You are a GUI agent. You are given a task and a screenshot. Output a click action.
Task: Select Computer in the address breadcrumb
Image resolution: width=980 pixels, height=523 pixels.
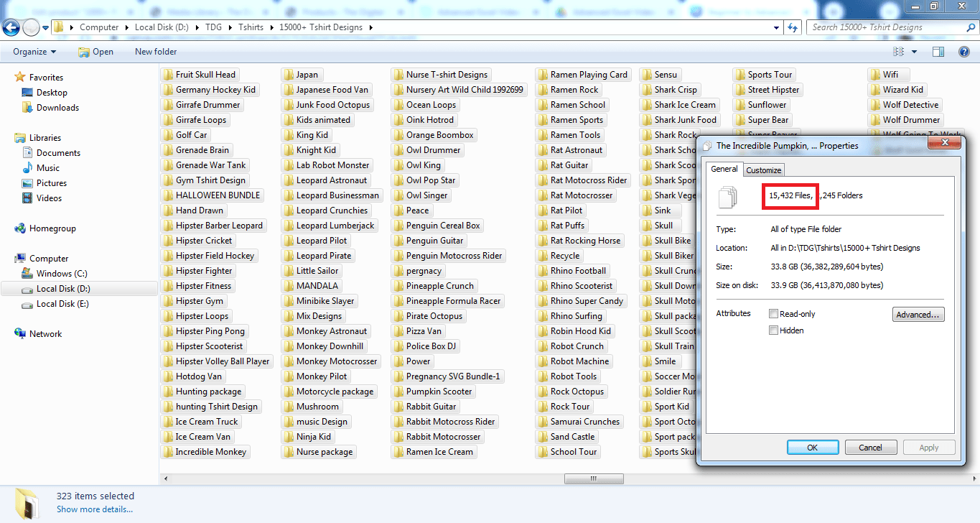99,27
